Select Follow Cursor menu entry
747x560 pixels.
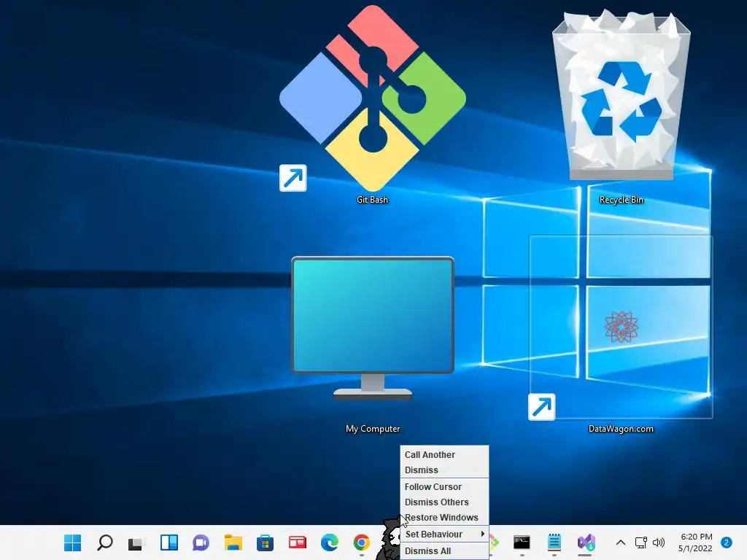tap(444, 486)
